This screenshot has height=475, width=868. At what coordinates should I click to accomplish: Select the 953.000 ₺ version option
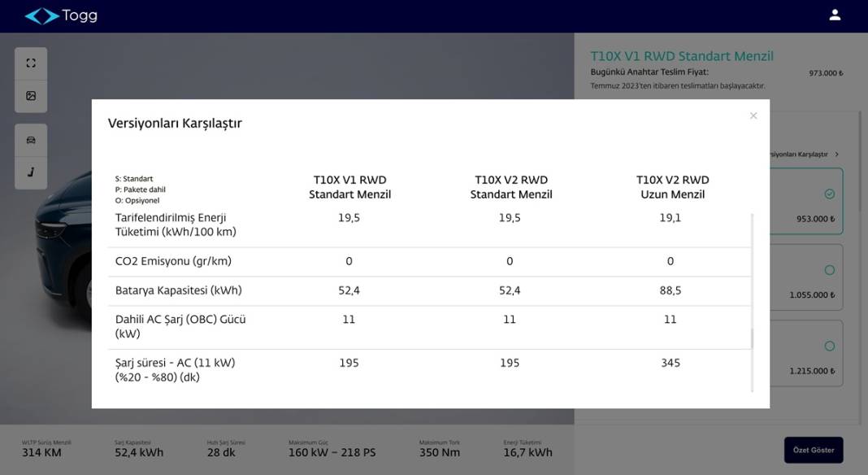coord(829,194)
